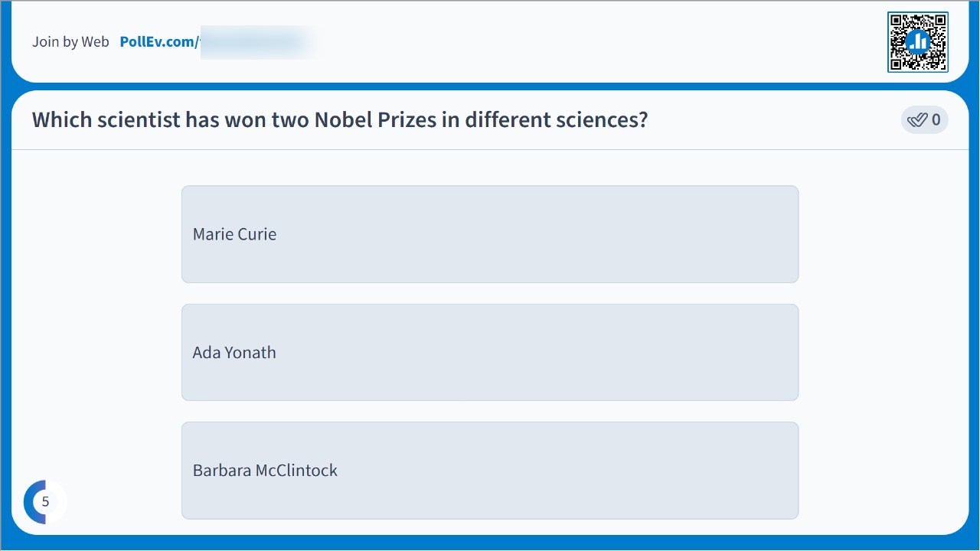Click the "Ada Yonath" name text
Image resolution: width=980 pixels, height=551 pixels.
234,353
